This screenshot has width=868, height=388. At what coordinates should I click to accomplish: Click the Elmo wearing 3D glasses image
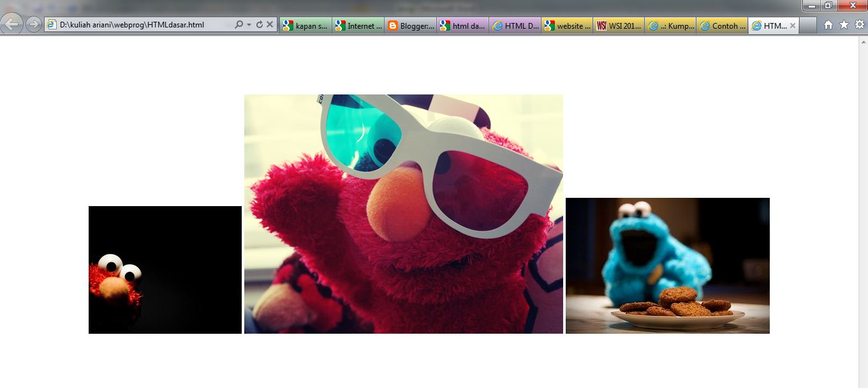tap(404, 214)
